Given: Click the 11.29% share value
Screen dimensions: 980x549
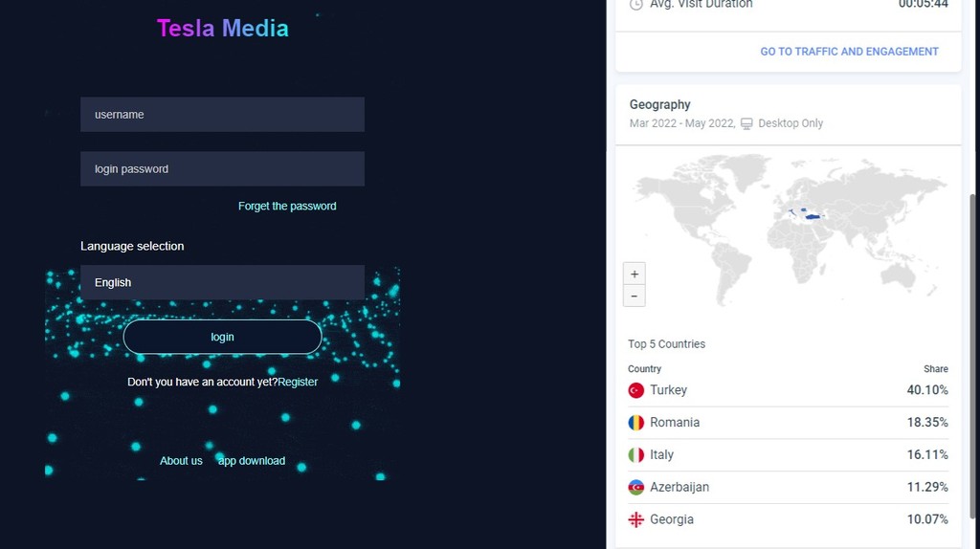Looking at the screenshot, I should click(927, 487).
